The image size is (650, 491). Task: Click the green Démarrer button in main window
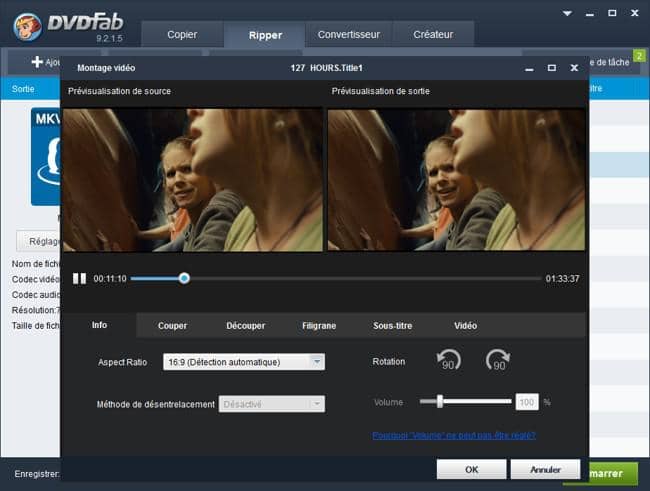coord(613,474)
